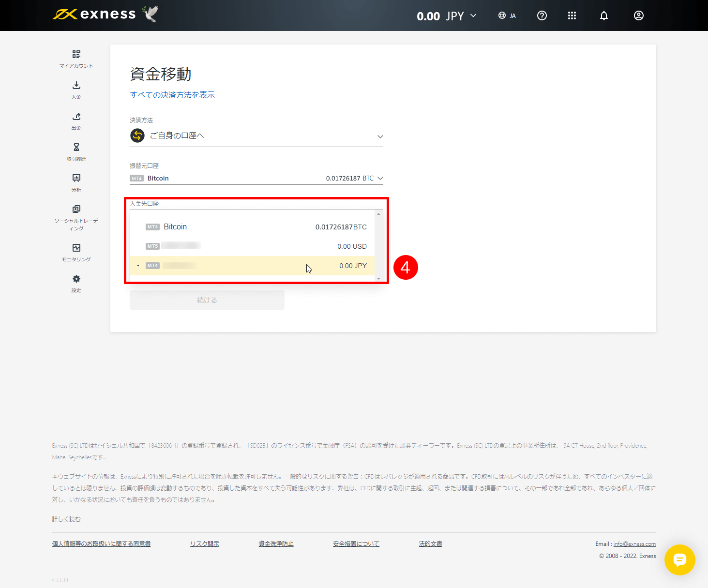The image size is (708, 588).
Task: Open the マイアカウント section in the sidebar
Action: 76,58
